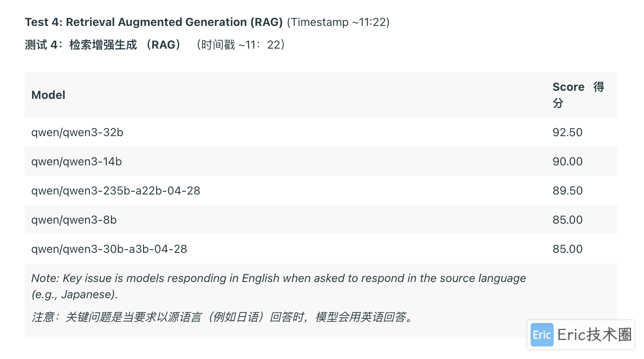Click the Chinese note starting with 注意

point(223,317)
